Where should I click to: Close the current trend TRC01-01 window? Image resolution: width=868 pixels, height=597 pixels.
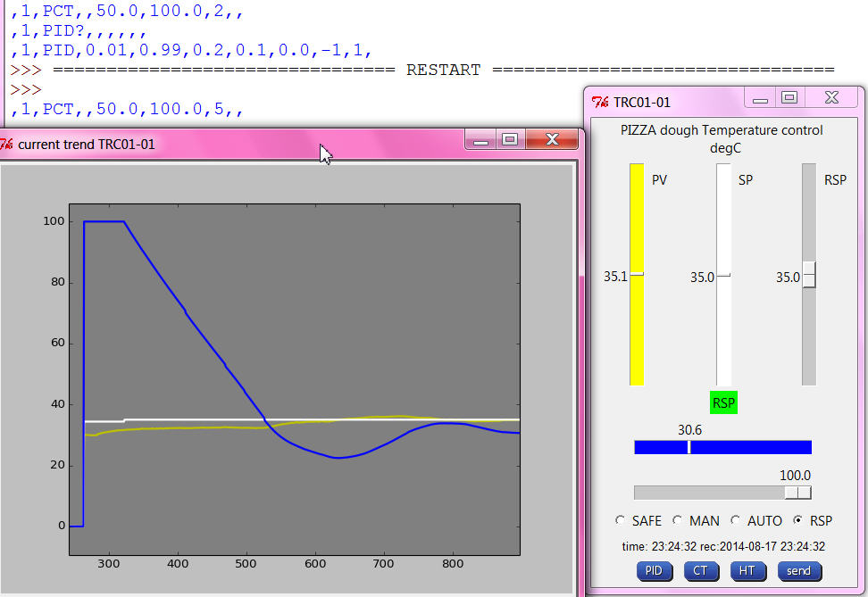[x=551, y=139]
